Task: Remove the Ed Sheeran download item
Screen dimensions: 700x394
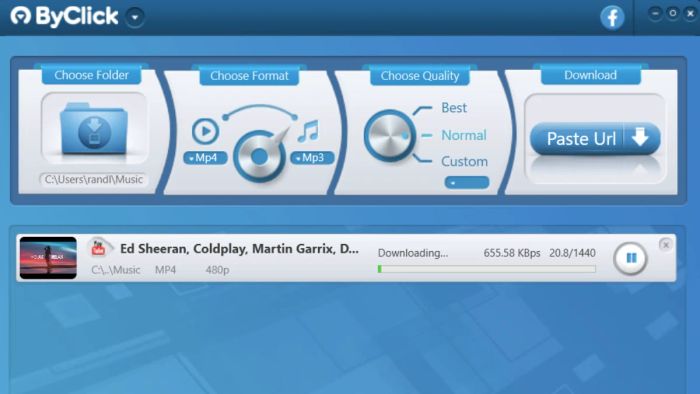Action: coord(666,245)
